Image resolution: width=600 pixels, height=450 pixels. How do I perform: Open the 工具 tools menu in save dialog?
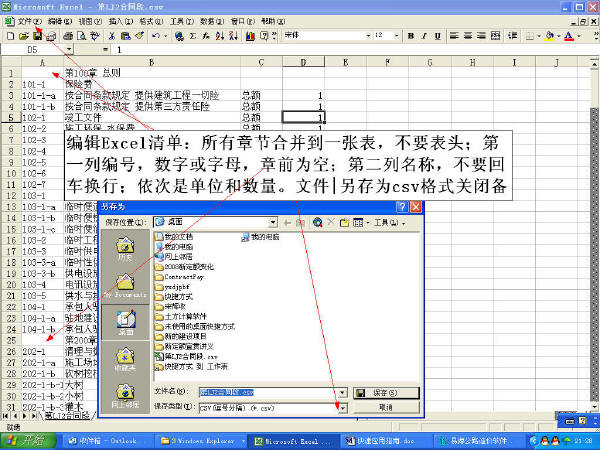391,221
